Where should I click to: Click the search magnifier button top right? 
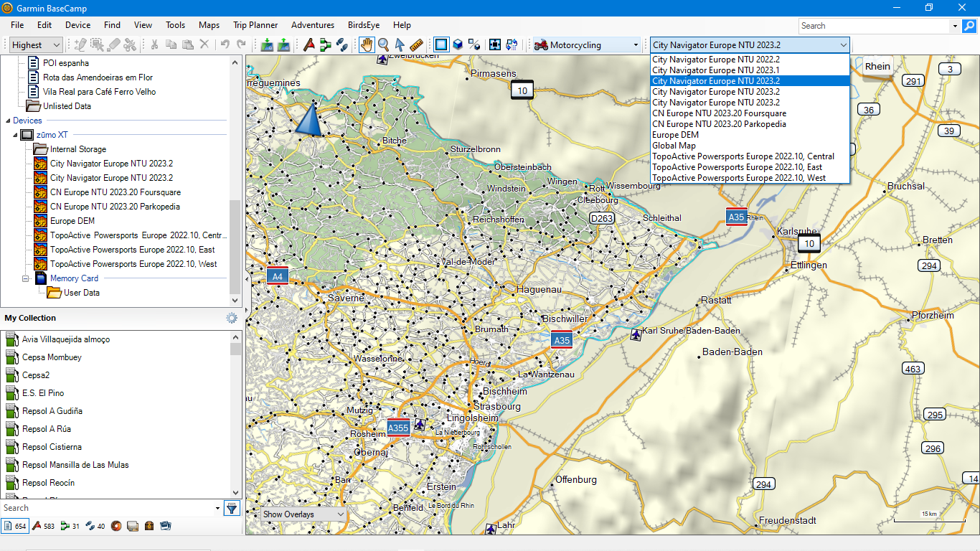click(x=969, y=26)
